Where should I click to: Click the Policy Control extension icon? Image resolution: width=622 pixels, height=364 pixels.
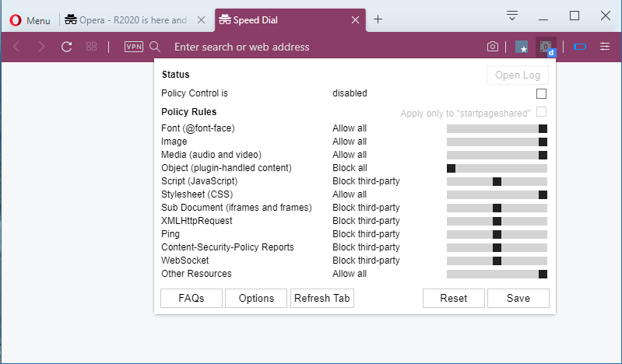coord(547,47)
